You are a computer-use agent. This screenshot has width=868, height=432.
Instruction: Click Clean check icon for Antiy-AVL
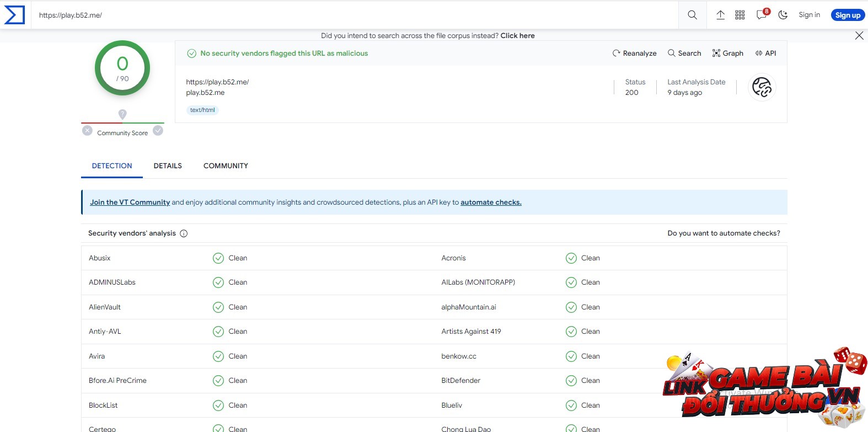click(218, 332)
